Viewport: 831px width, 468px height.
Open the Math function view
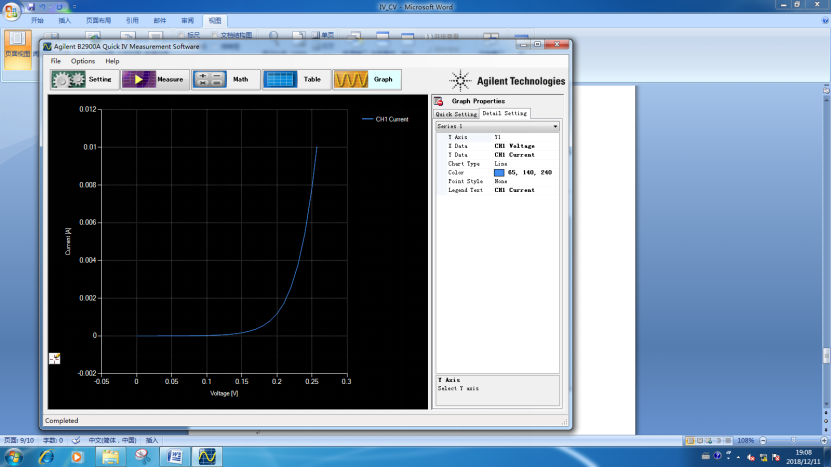tap(226, 80)
